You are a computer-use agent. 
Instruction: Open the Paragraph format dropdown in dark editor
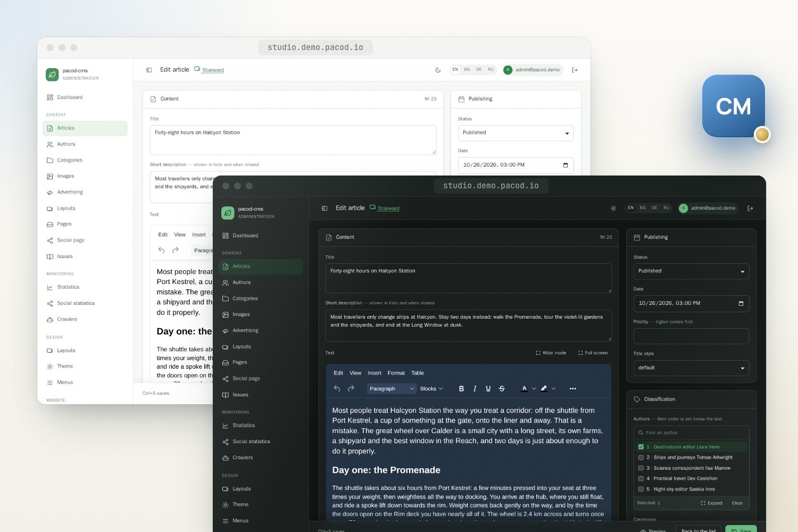pyautogui.click(x=392, y=389)
